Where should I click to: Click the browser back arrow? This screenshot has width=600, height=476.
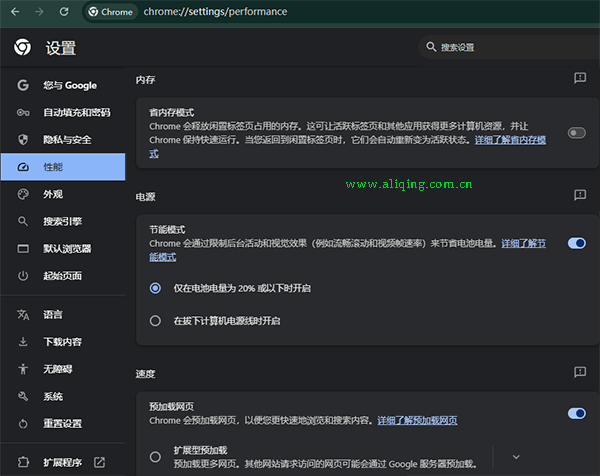(15, 12)
